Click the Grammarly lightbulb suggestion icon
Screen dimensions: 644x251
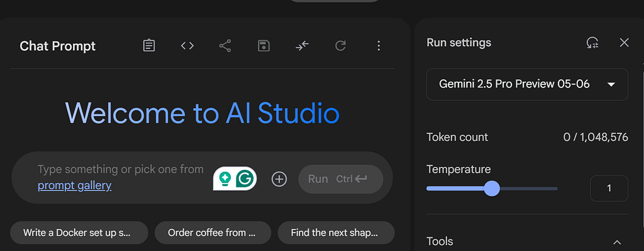tap(225, 179)
